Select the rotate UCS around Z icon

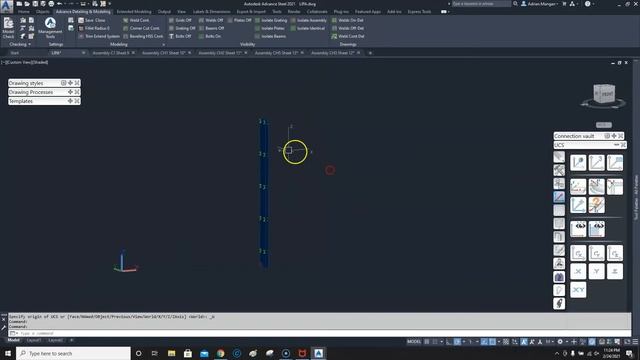pos(615,253)
